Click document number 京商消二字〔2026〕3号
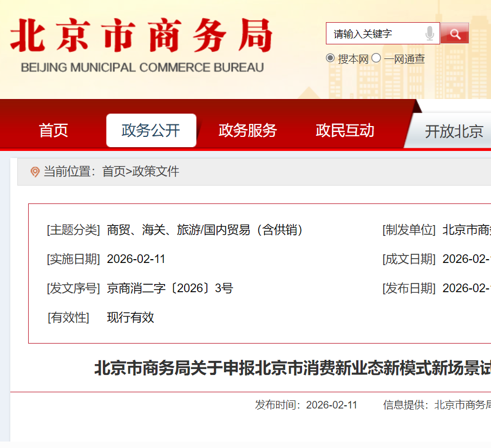The image size is (491, 448). click(x=170, y=288)
